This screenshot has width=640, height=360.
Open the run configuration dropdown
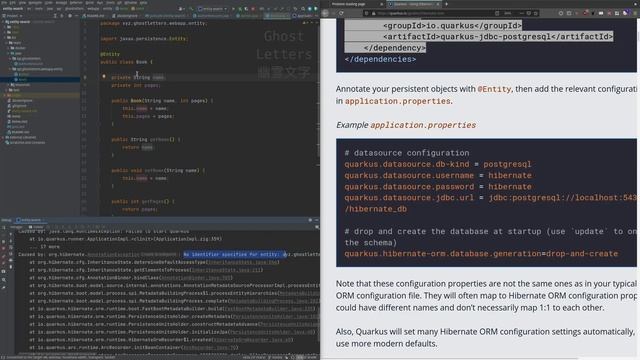[212, 9]
